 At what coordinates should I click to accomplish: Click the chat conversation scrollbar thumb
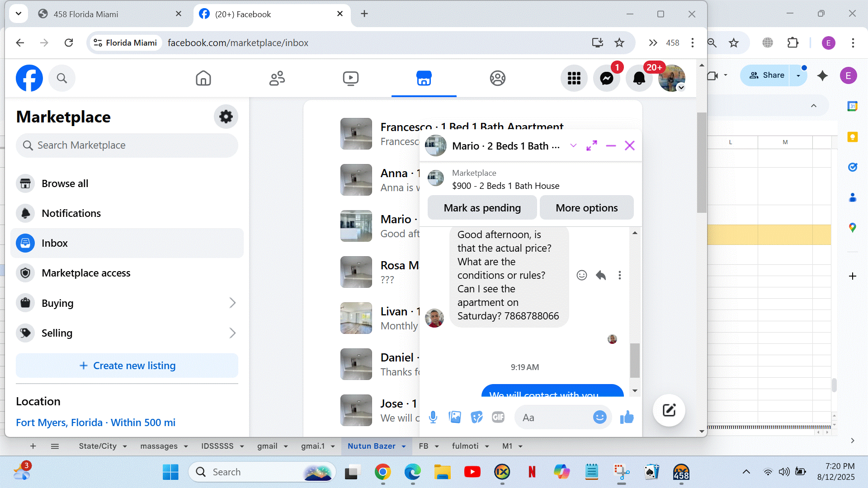[635, 360]
